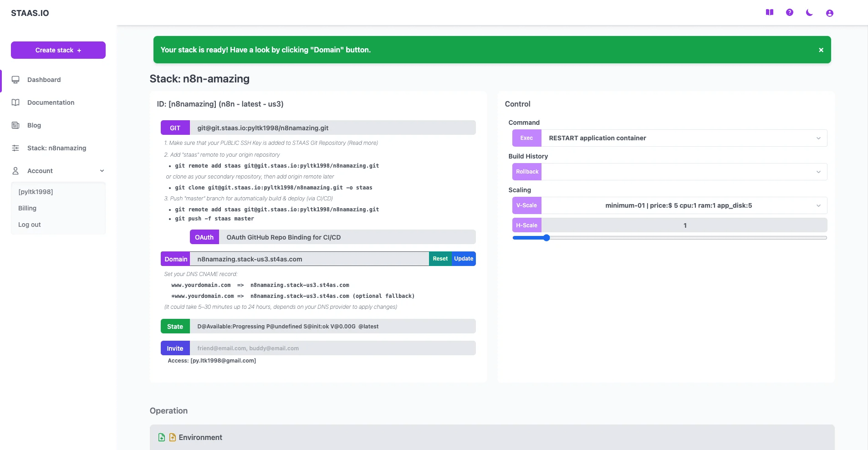
Task: Click the purple GIT button
Action: pyautogui.click(x=175, y=128)
